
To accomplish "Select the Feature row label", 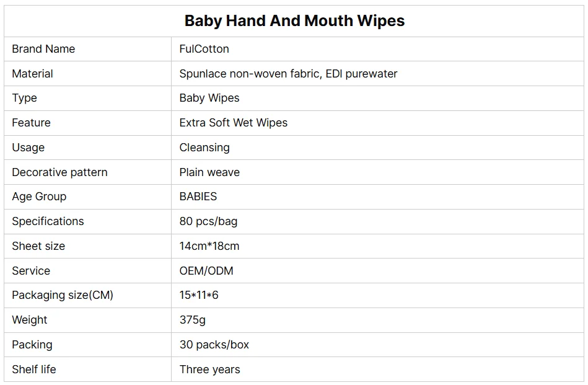I will (31, 123).
